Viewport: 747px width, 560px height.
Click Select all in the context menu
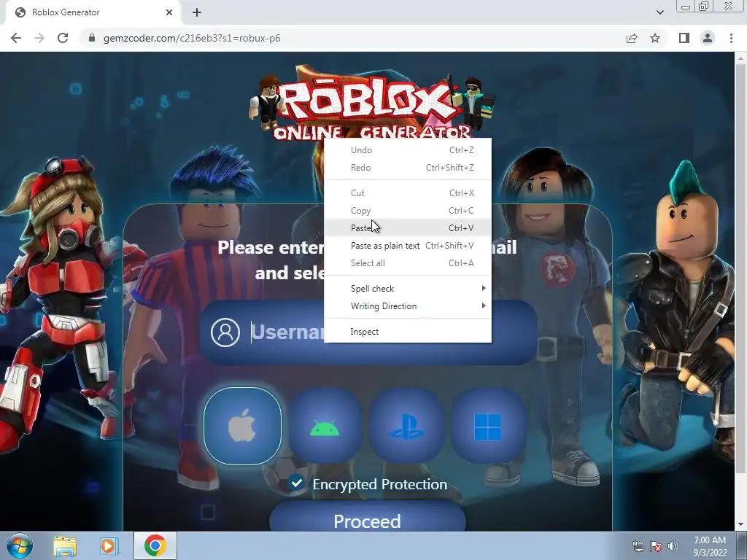point(408,263)
